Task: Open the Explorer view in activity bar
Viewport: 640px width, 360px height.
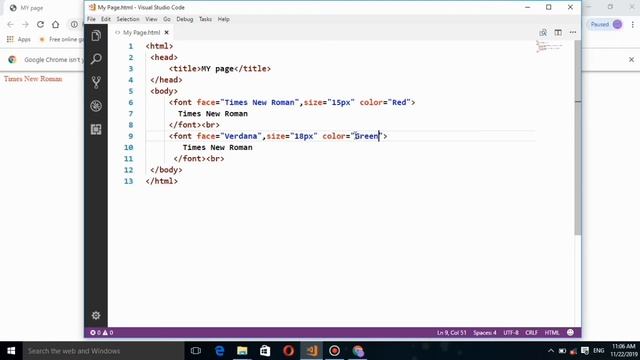Action: coord(96,36)
